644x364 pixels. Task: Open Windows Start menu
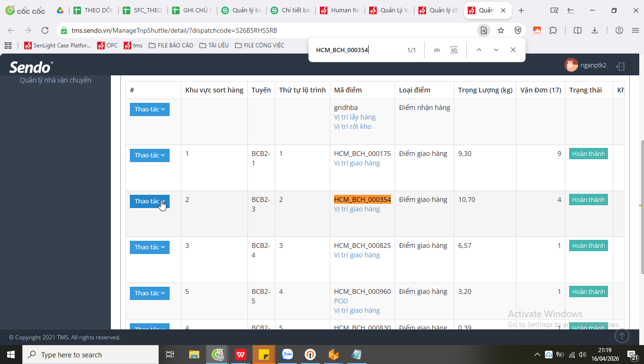coord(10,355)
